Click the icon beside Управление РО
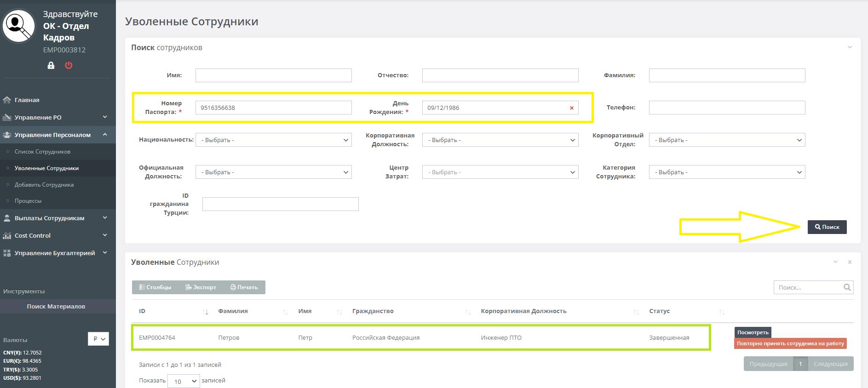The image size is (868, 388). point(7,117)
